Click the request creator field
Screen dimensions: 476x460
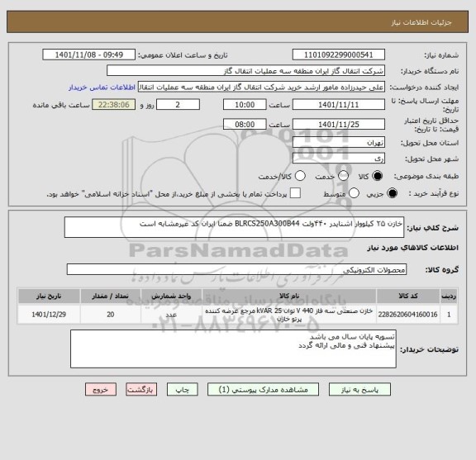point(261,87)
